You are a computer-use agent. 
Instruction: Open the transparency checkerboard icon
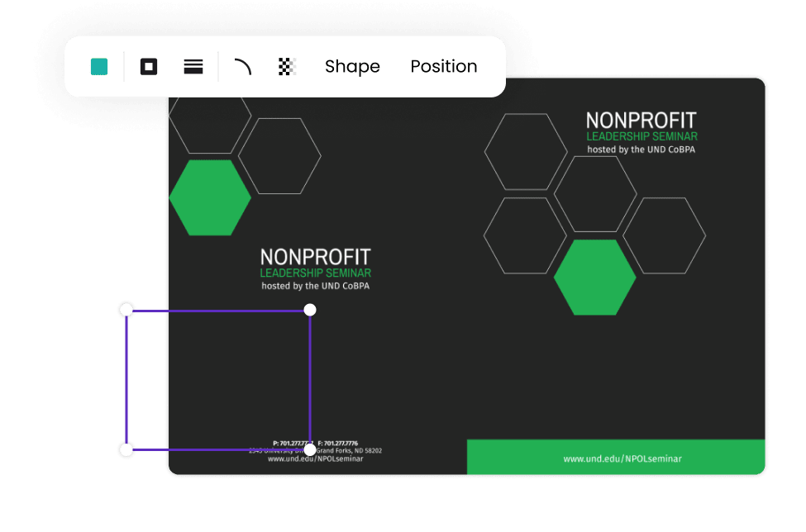pyautogui.click(x=287, y=67)
